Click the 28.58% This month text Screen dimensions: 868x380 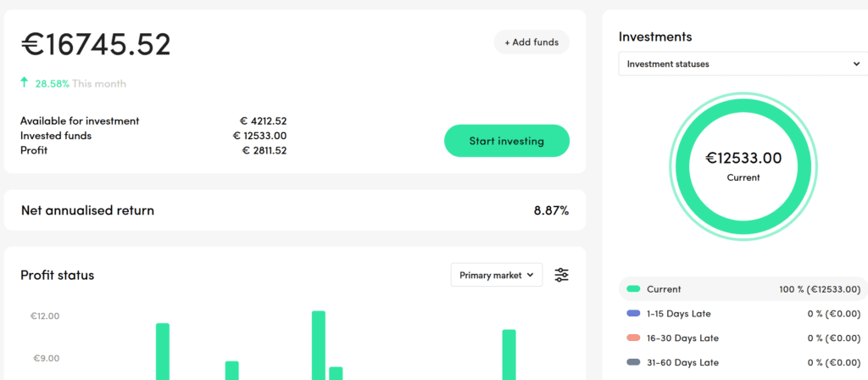[81, 84]
